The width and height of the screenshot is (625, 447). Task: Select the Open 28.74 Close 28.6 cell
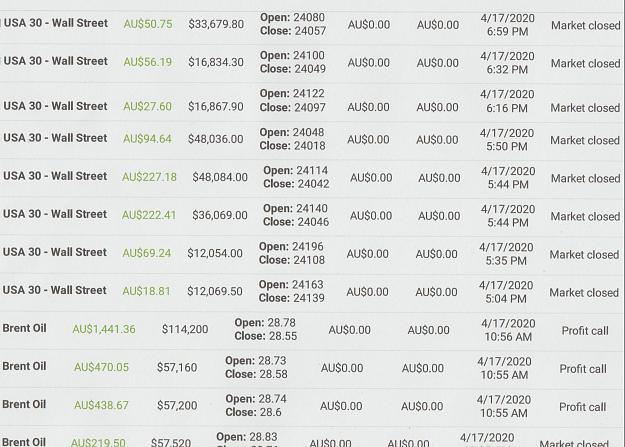coord(256,405)
